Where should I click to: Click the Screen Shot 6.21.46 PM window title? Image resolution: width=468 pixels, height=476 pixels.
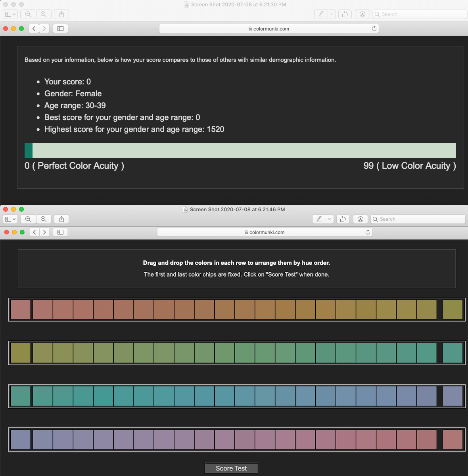click(x=237, y=209)
